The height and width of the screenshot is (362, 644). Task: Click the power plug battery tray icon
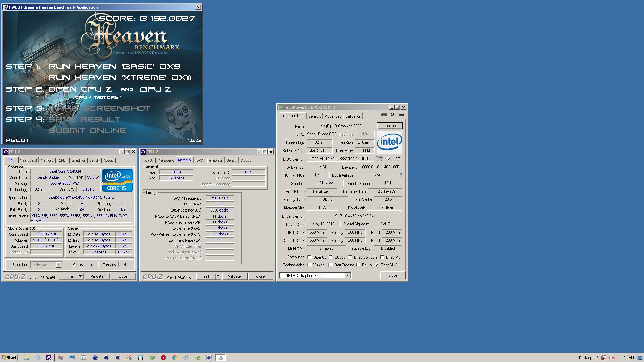pyautogui.click(x=604, y=358)
